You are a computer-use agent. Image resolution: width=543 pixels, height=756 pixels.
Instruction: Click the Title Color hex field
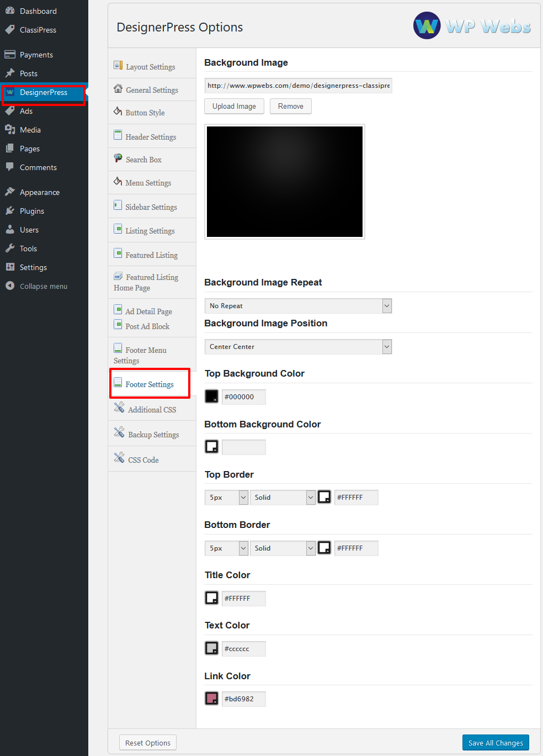(244, 599)
